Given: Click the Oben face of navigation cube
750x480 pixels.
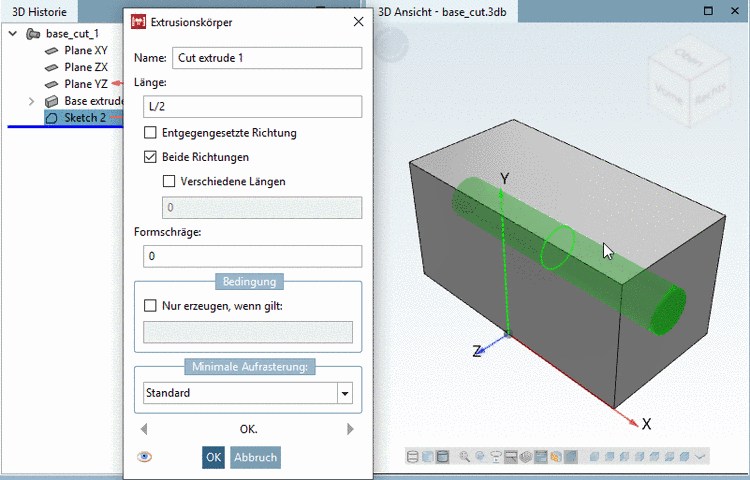Looking at the screenshot, I should point(688,57).
